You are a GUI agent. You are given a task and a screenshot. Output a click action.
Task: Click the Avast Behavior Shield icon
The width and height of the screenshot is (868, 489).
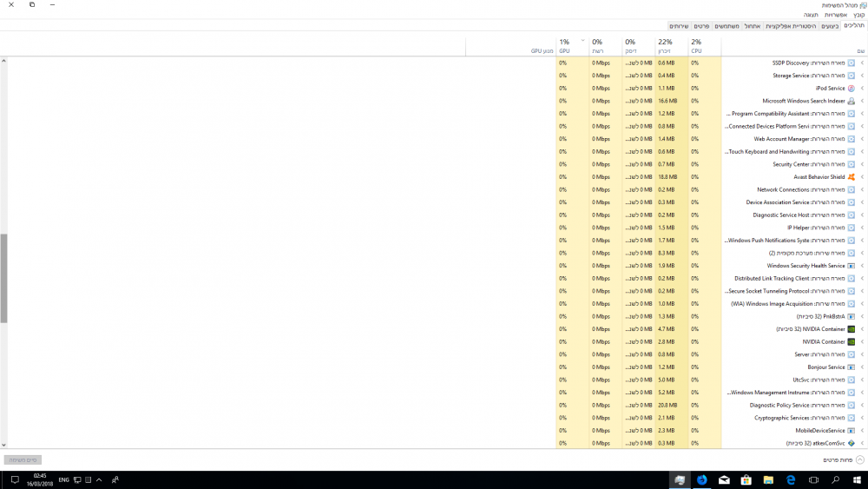point(851,177)
